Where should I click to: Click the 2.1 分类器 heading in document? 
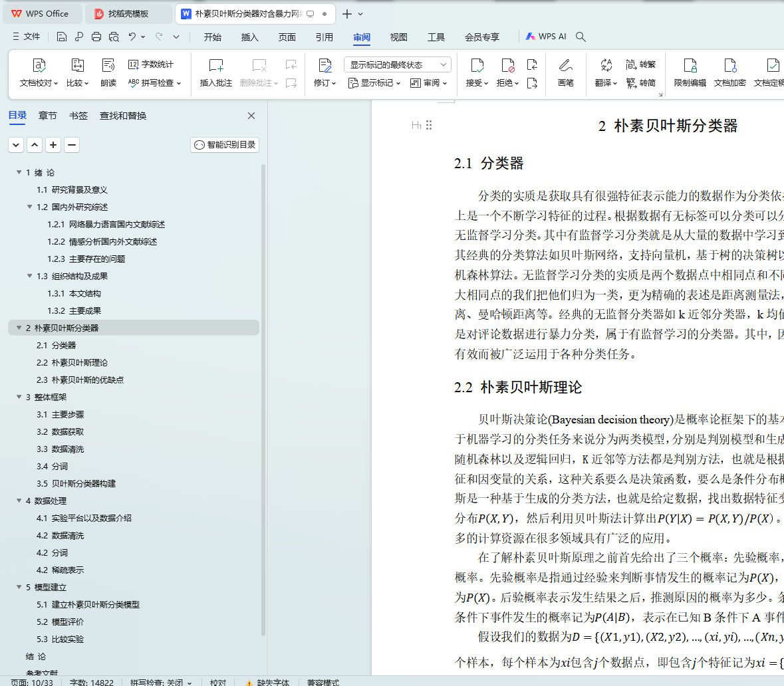[489, 163]
